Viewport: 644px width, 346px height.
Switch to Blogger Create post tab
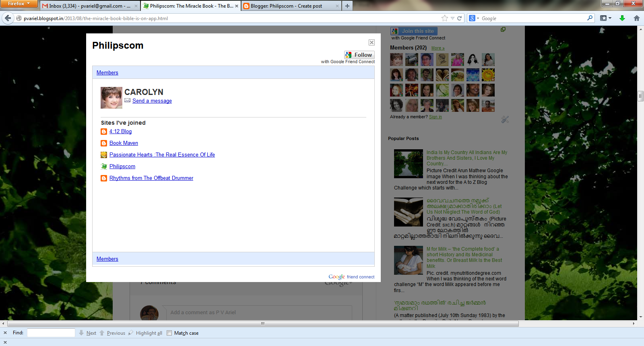tap(291, 6)
